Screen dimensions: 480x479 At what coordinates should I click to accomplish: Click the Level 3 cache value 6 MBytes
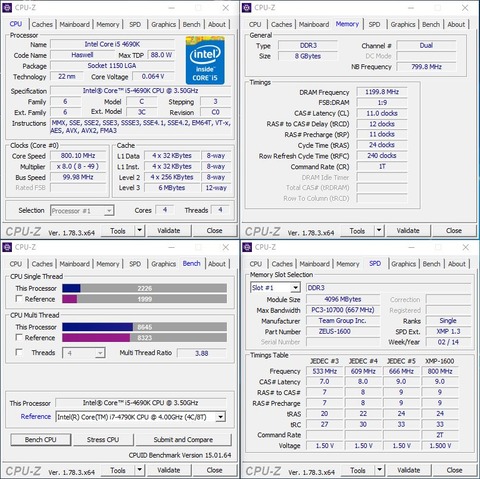[172, 188]
